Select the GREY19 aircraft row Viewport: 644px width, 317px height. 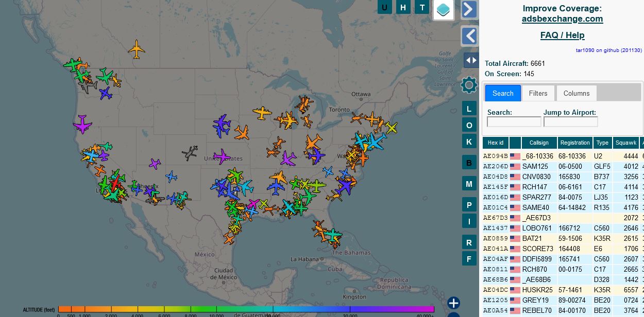(563, 300)
